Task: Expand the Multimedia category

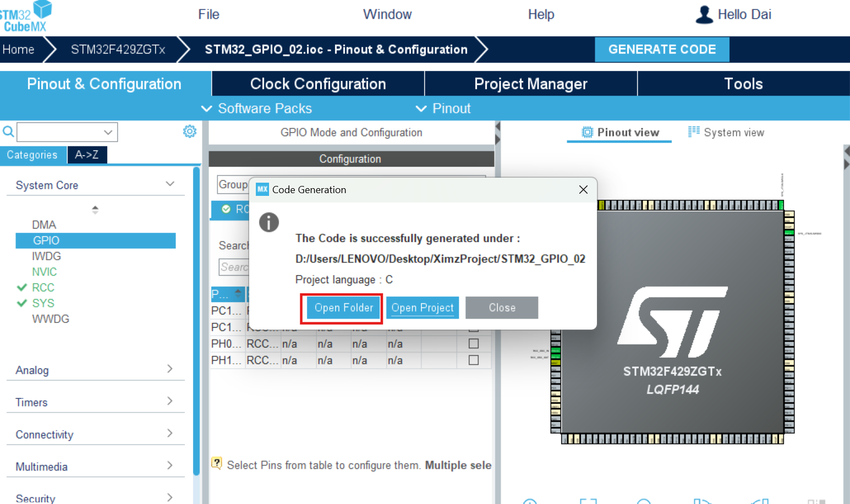Action: pyautogui.click(x=170, y=465)
